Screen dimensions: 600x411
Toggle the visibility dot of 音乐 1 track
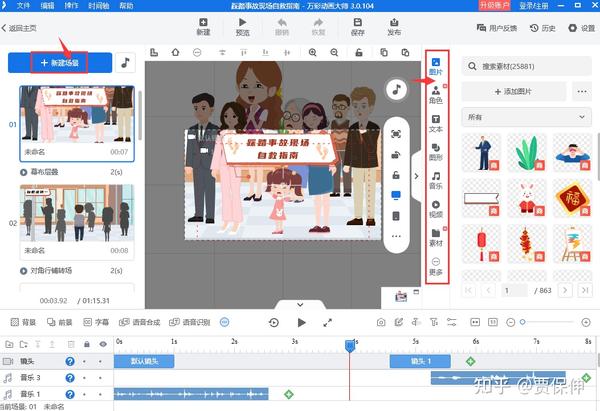click(100, 394)
